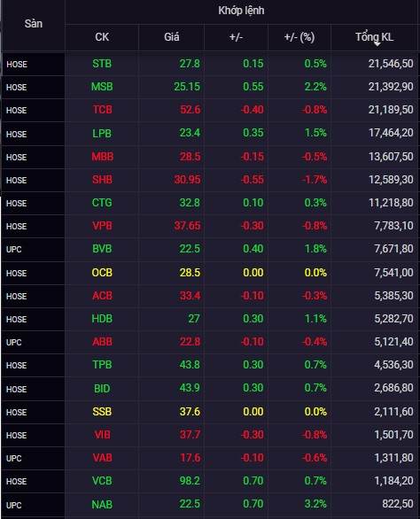The image size is (420, 519).
Task: Click the Sàn column header
Action: pyautogui.click(x=34, y=24)
